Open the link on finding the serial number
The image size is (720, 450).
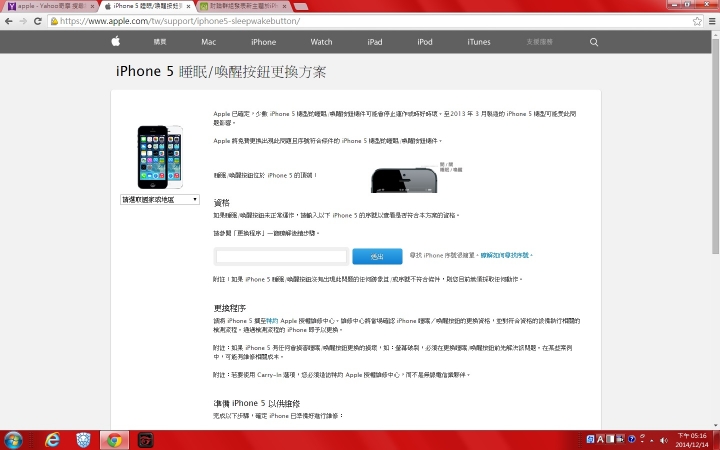tap(505, 255)
